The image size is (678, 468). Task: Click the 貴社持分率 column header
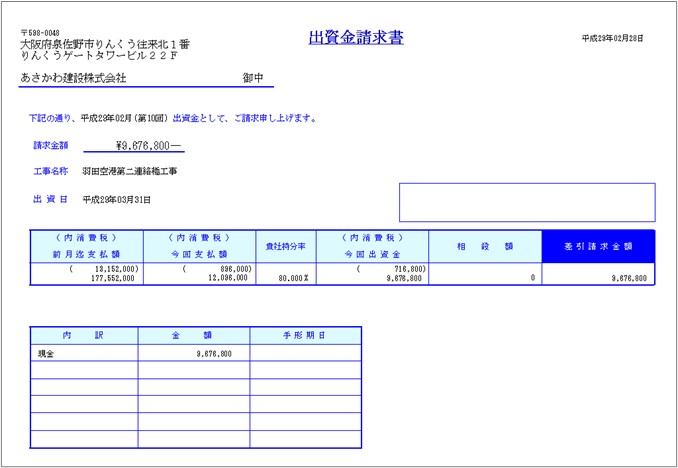(286, 245)
